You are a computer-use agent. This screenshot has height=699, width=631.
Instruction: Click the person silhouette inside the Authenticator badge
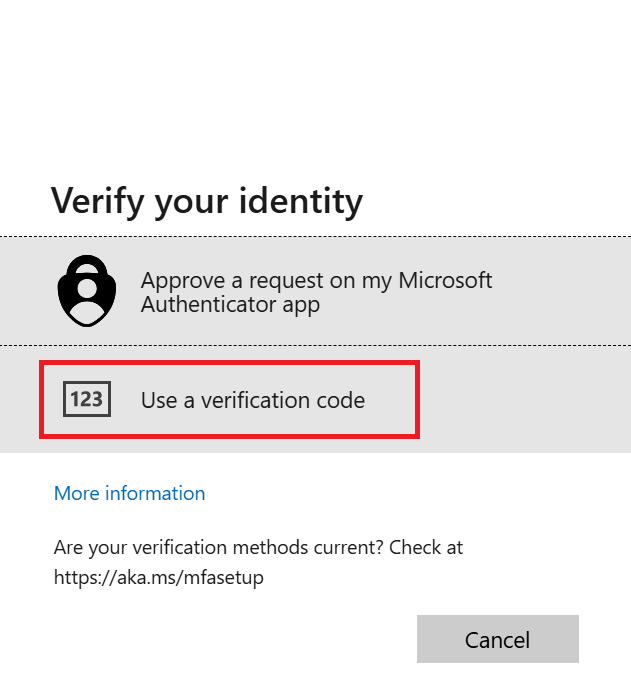[x=87, y=300]
